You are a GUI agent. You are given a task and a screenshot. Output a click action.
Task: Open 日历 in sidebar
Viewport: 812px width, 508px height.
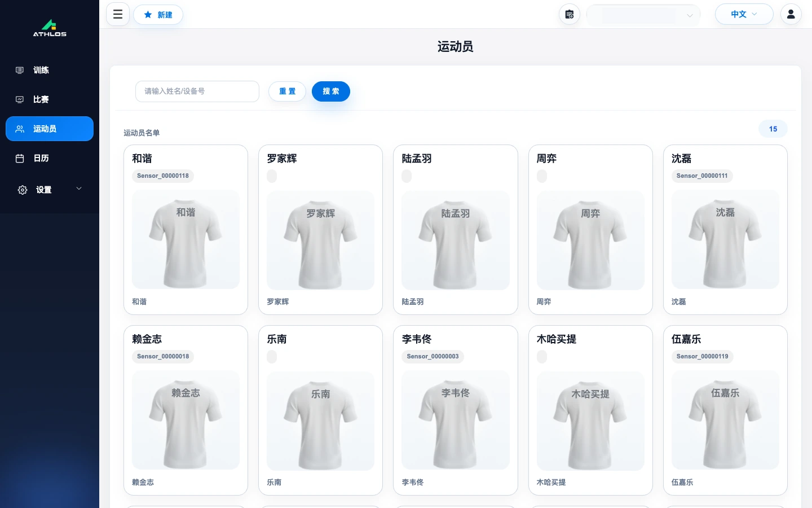[50, 158]
